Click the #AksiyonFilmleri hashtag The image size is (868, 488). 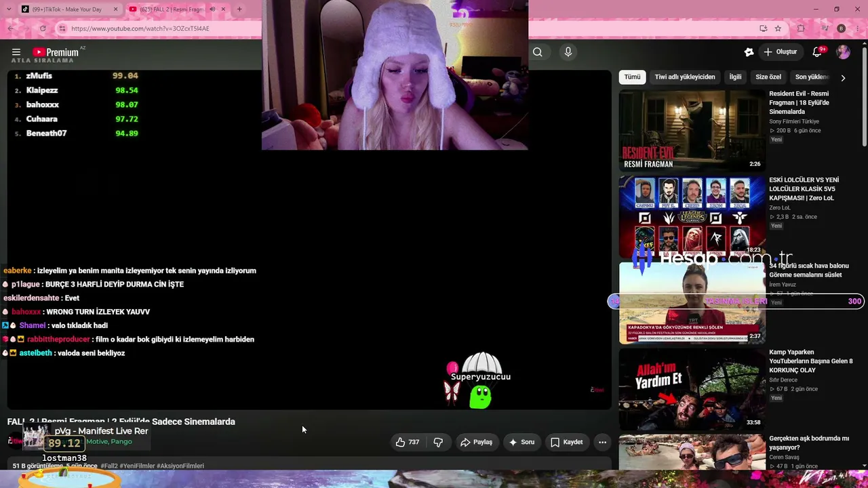(180, 466)
